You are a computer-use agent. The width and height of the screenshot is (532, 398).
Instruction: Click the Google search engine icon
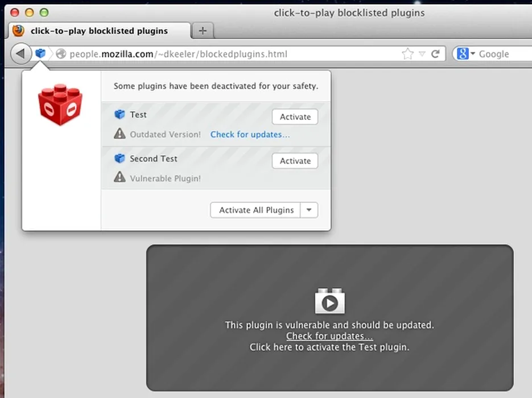(x=462, y=54)
